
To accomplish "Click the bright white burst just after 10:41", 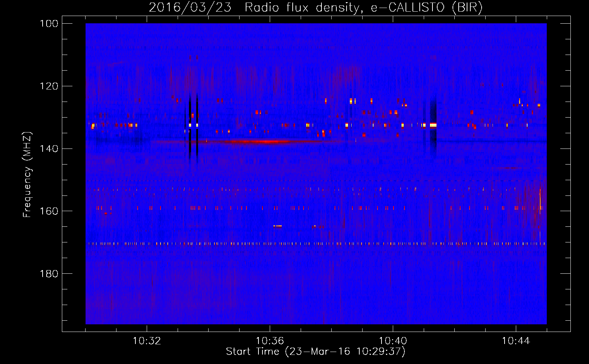I will point(433,126).
